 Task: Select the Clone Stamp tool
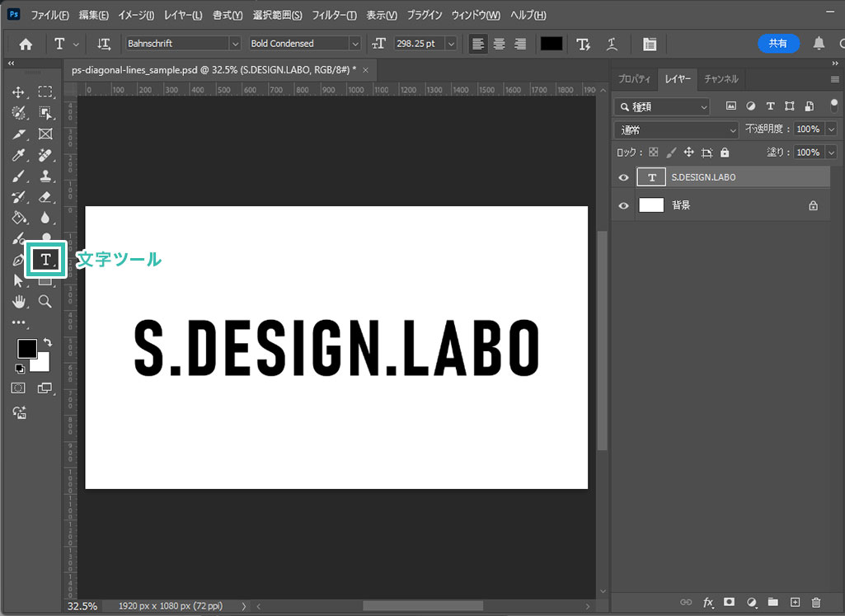[45, 176]
